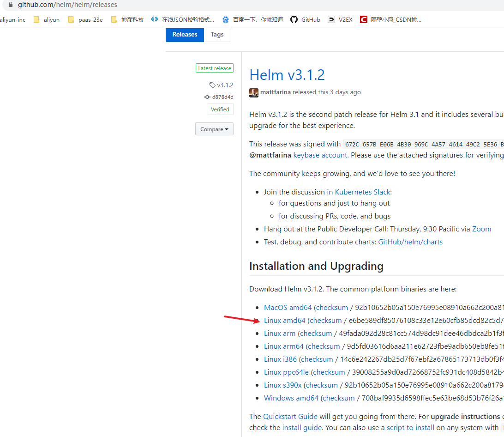504x437 pixels.
Task: Open mattfarina's profile link
Action: point(276,92)
